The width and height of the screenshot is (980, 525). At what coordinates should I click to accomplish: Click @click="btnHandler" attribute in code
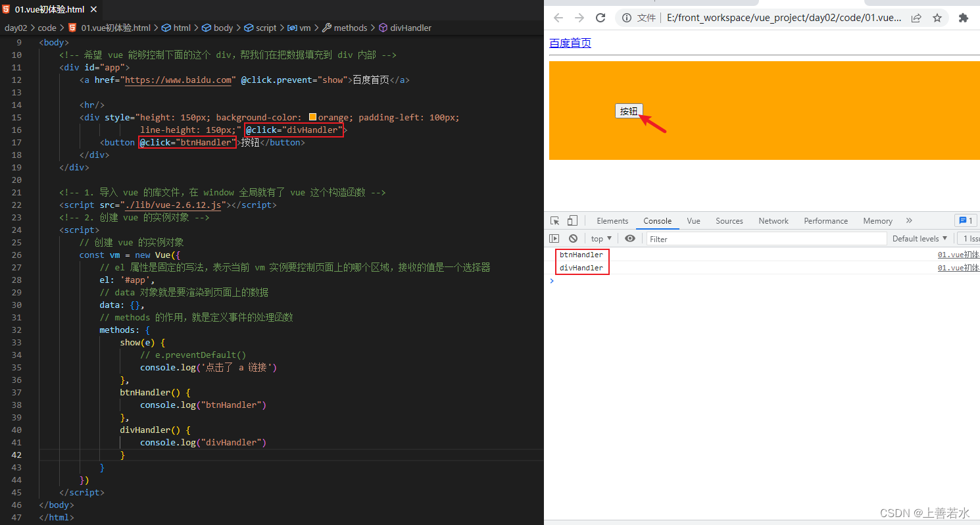187,142
